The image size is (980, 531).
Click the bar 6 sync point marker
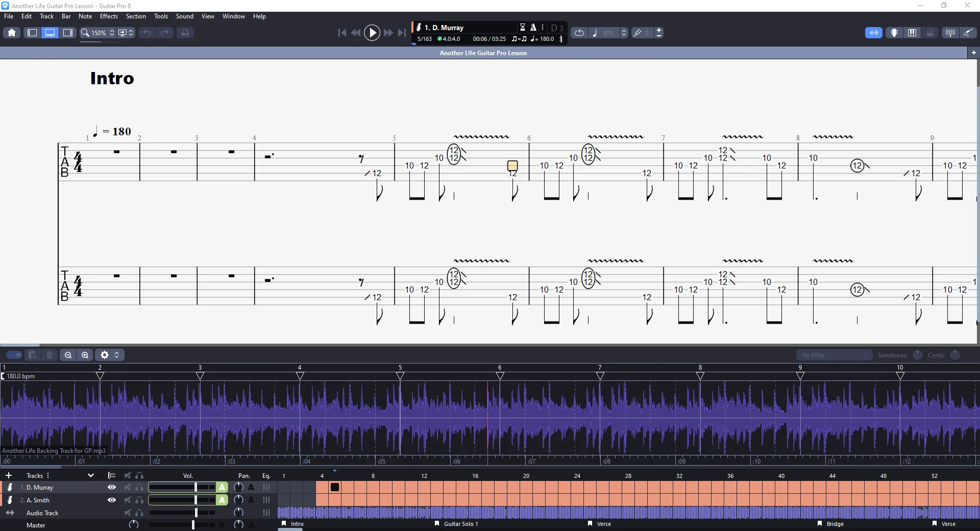[500, 376]
